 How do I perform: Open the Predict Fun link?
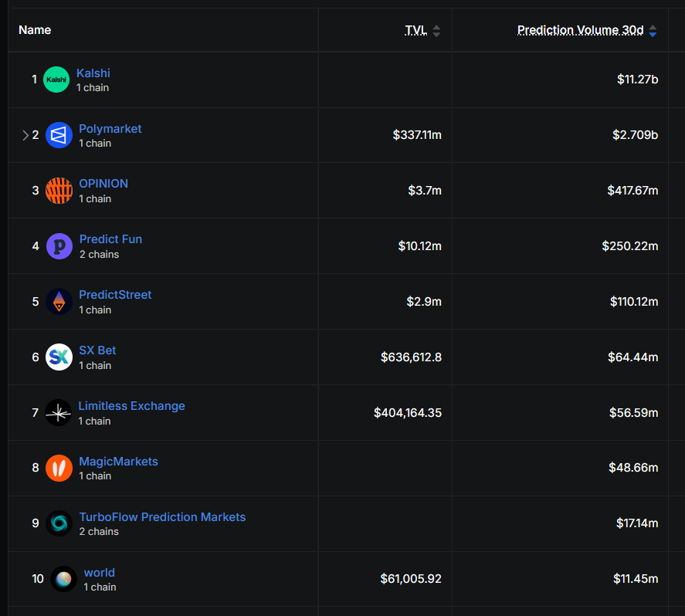click(110, 239)
